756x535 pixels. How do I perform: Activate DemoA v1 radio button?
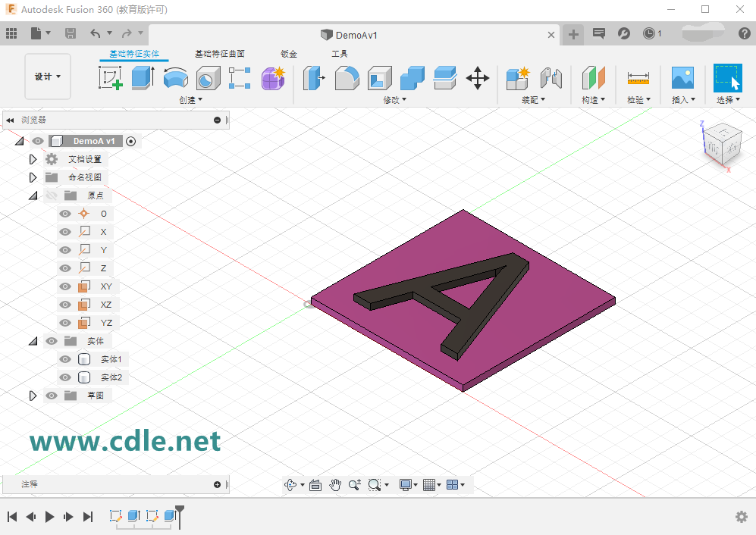(x=130, y=141)
